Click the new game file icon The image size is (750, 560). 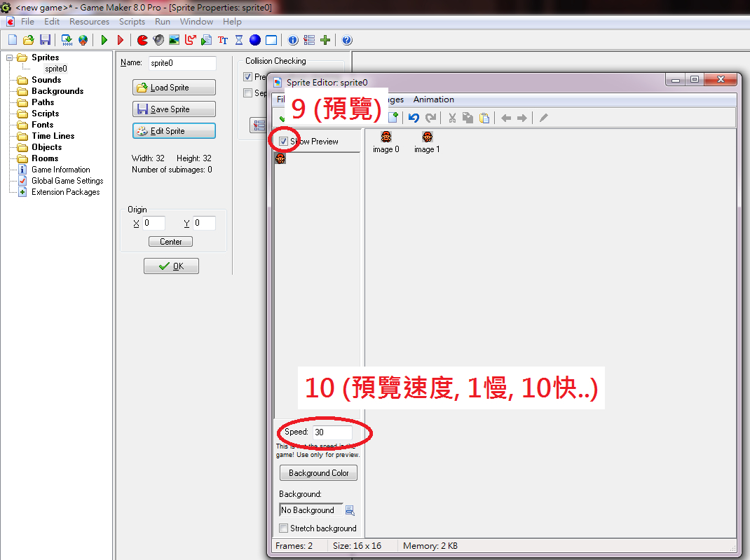click(13, 40)
